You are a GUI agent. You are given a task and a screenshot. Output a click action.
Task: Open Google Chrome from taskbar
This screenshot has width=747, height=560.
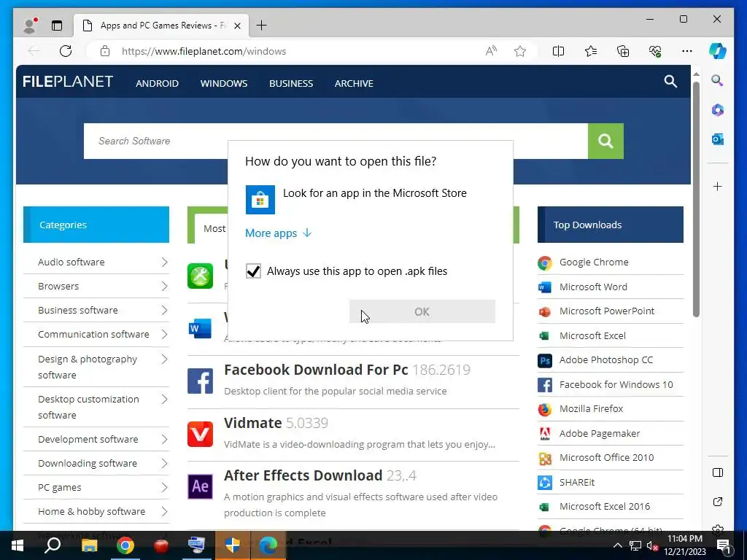(125, 545)
